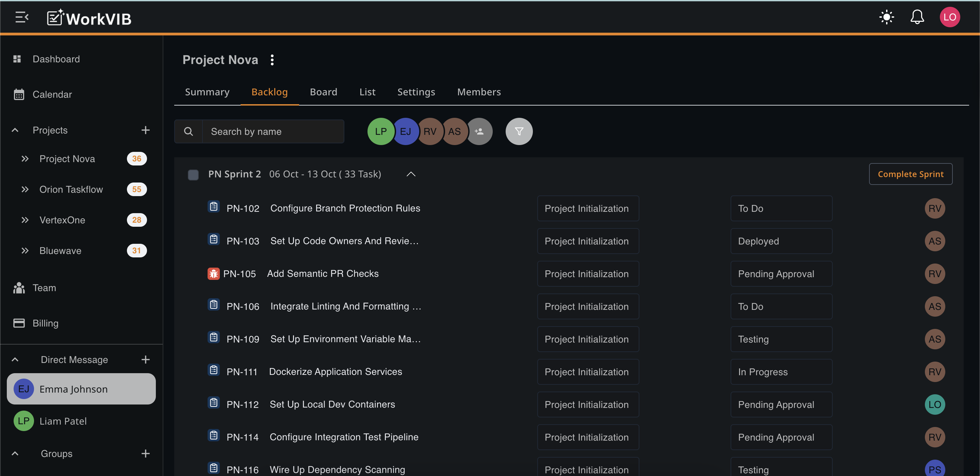Click the bug icon on PN-105
Screen dimensions: 980x476
[x=213, y=273]
